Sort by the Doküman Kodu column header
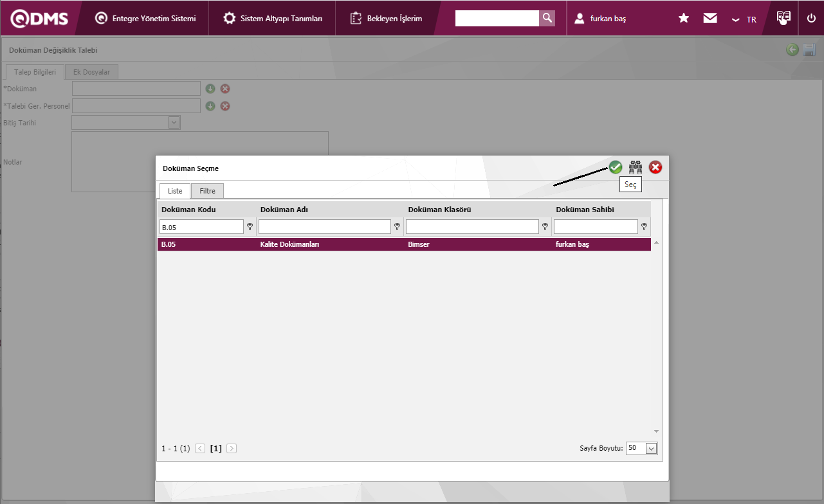The height and width of the screenshot is (504, 824). [x=188, y=210]
